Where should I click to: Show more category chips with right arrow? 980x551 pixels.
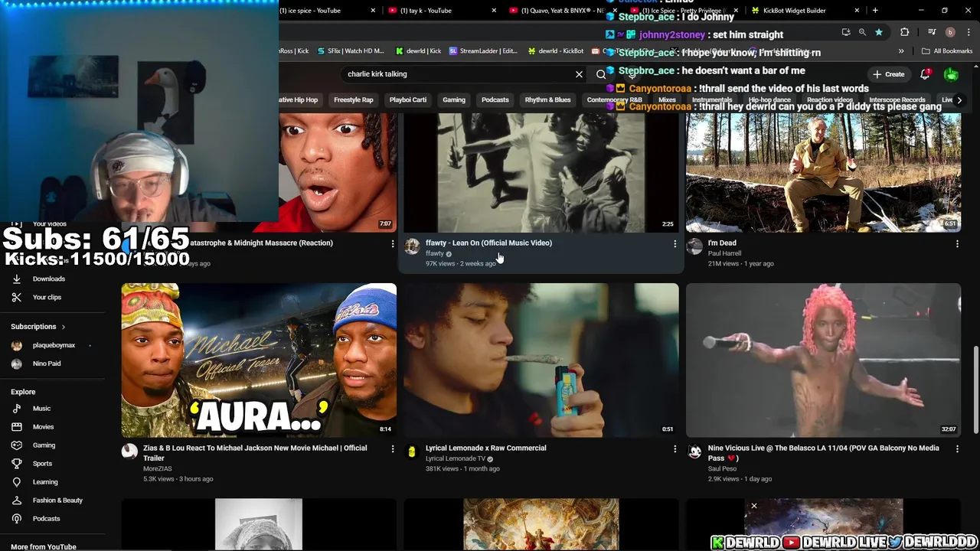pos(959,100)
